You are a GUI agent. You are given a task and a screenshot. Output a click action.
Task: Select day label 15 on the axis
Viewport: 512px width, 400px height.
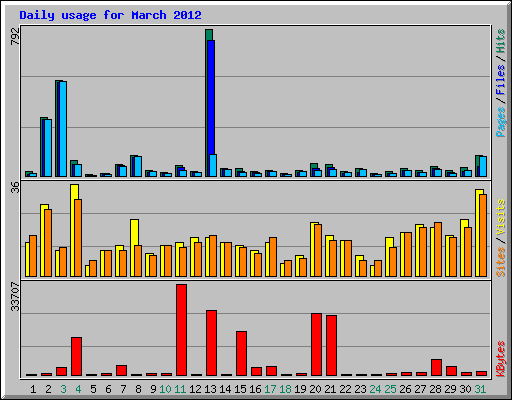coord(240,389)
